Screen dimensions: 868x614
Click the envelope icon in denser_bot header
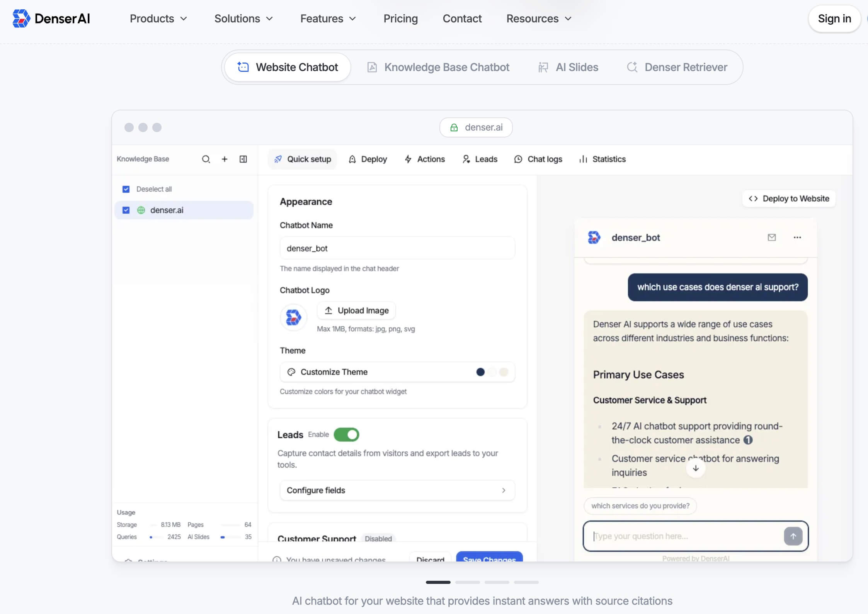point(772,237)
